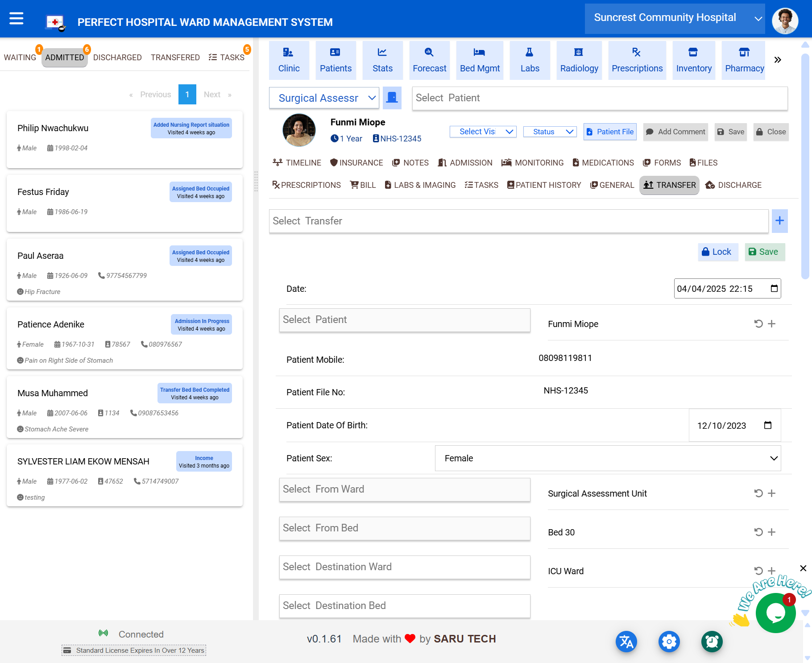Image resolution: width=812 pixels, height=663 pixels.
Task: Open Select Visit dropdown
Action: tap(483, 132)
